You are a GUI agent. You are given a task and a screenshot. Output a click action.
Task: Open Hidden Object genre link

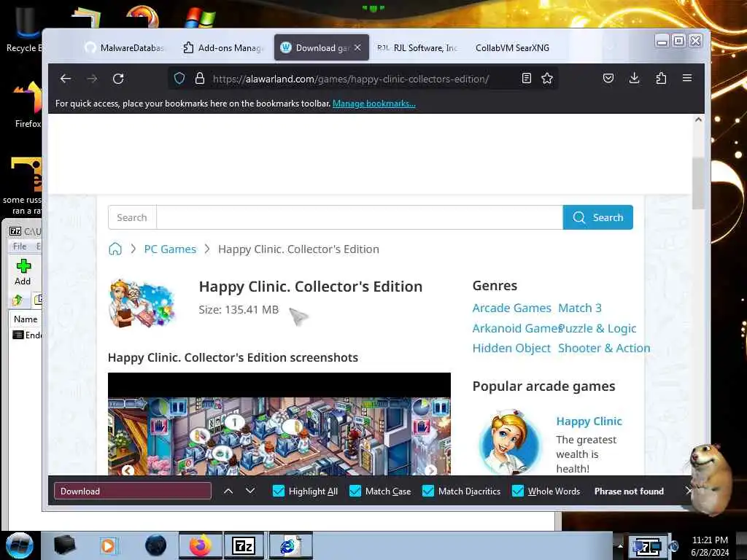coord(511,348)
